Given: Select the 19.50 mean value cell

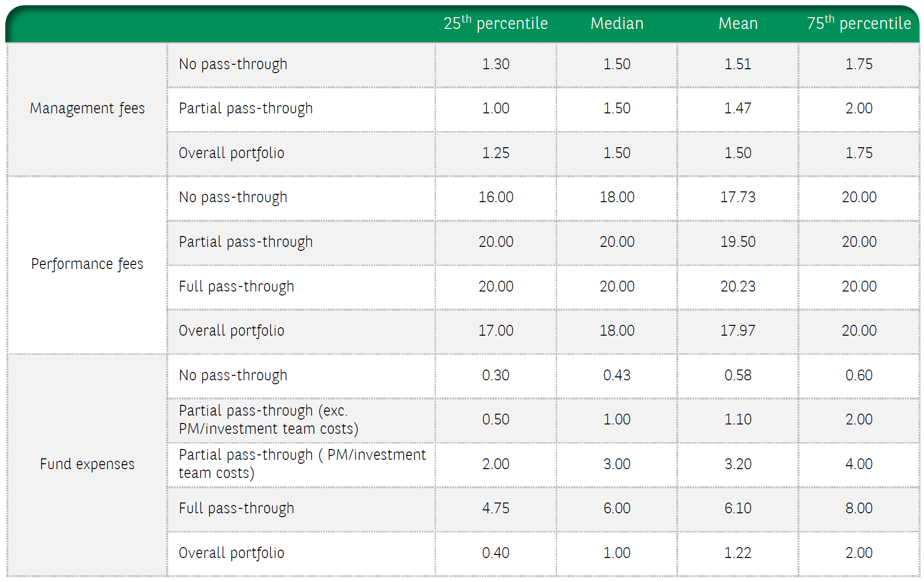Looking at the screenshot, I should (x=738, y=242).
